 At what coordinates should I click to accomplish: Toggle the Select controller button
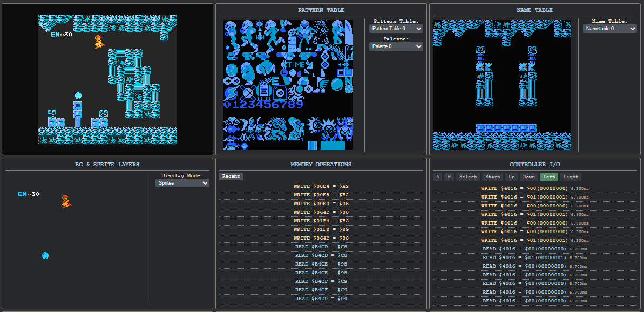[x=467, y=177]
